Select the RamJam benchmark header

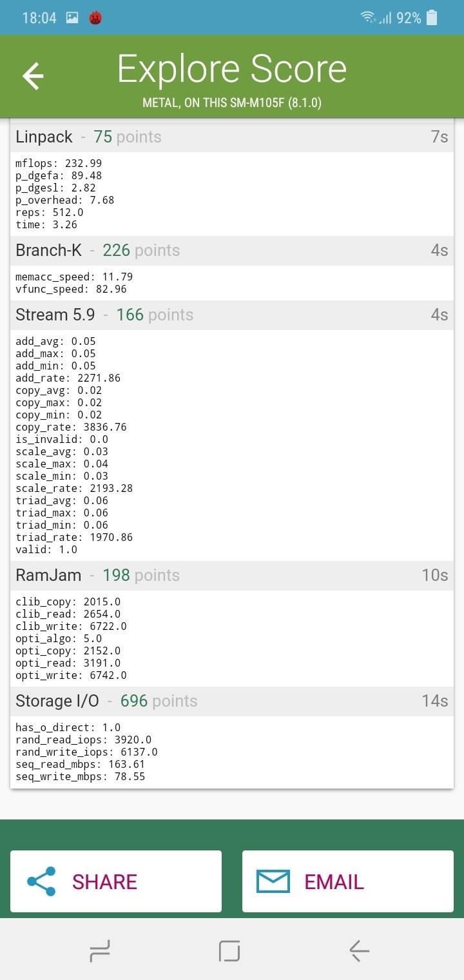(x=232, y=575)
